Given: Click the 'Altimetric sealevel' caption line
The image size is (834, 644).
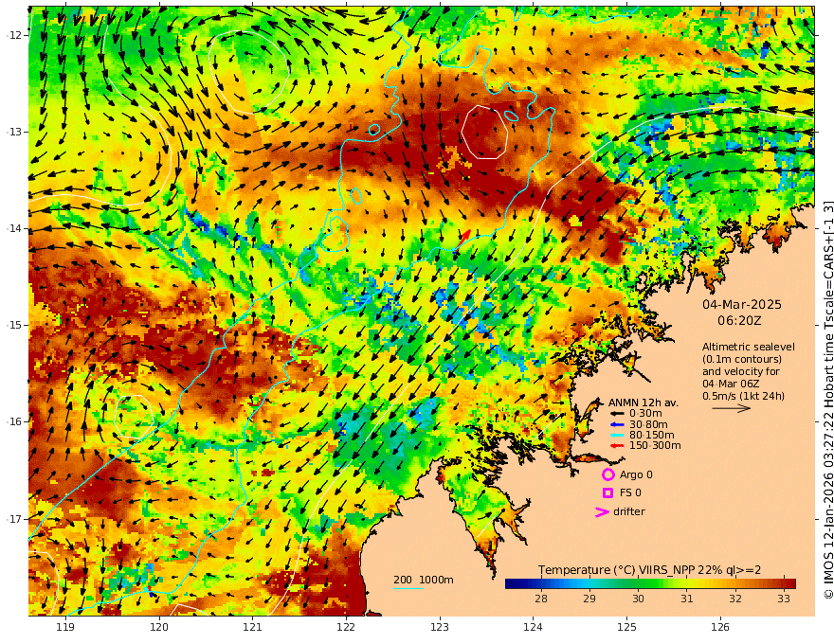Looking at the screenshot, I should click(x=749, y=347).
